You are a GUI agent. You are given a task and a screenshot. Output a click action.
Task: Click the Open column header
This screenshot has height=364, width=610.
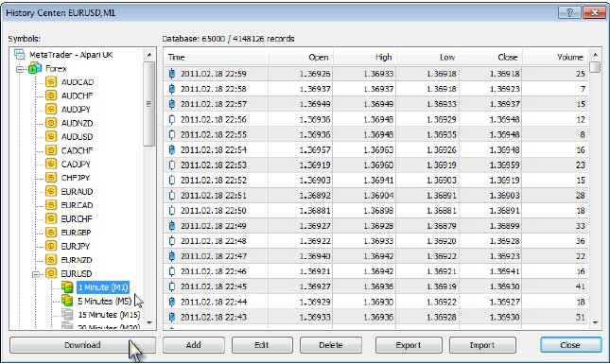(x=301, y=57)
